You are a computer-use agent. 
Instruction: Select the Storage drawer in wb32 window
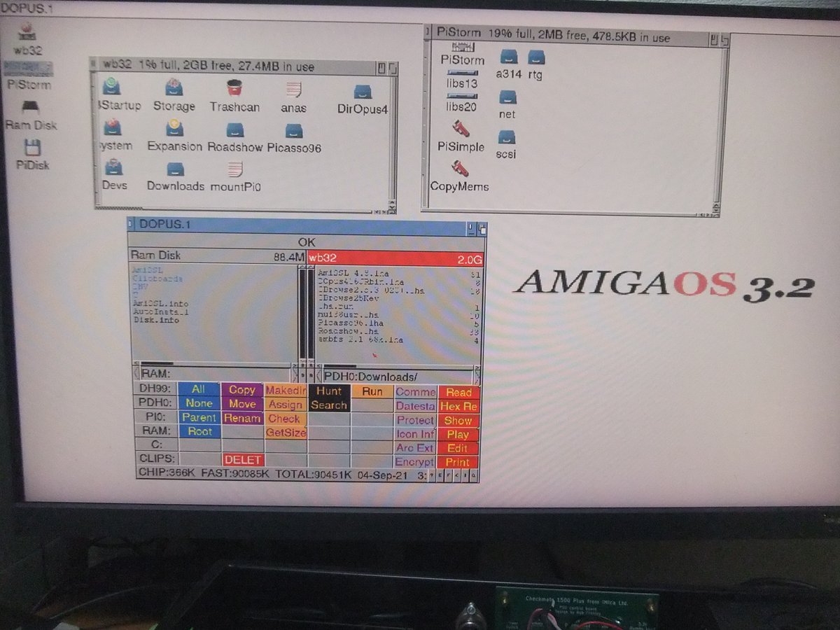174,87
